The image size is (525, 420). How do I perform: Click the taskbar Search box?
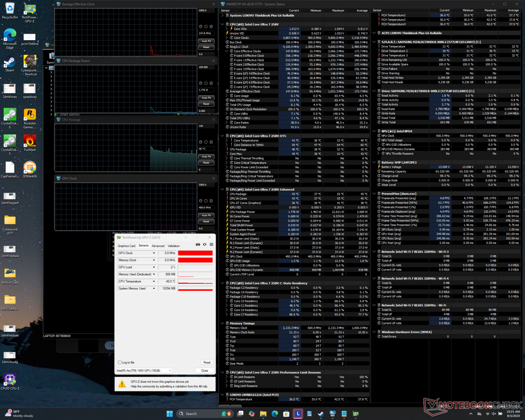point(205,414)
